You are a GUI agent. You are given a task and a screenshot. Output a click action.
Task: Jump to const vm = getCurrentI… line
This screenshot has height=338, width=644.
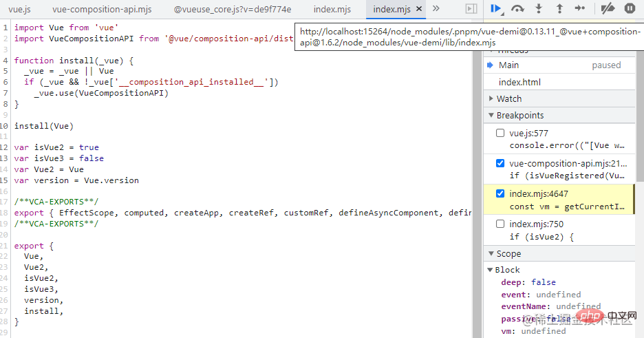coord(567,207)
